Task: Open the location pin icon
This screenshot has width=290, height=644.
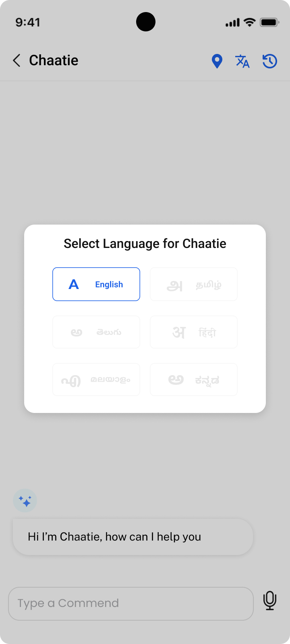Action: (217, 61)
